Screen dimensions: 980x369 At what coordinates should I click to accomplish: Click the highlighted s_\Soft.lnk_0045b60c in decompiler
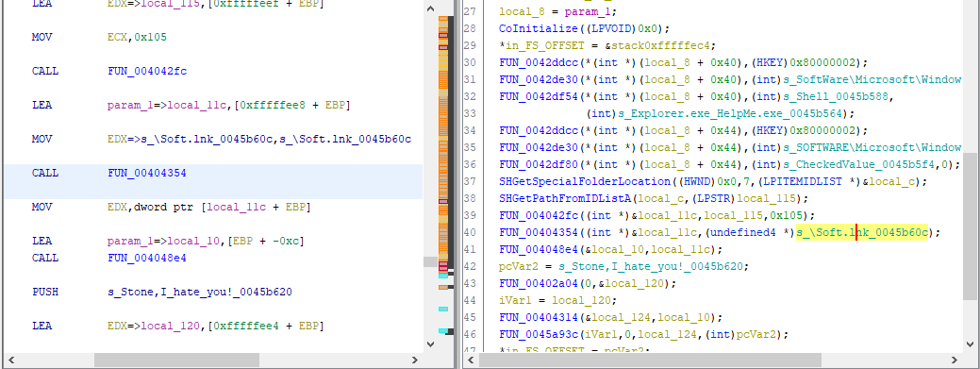tap(862, 233)
